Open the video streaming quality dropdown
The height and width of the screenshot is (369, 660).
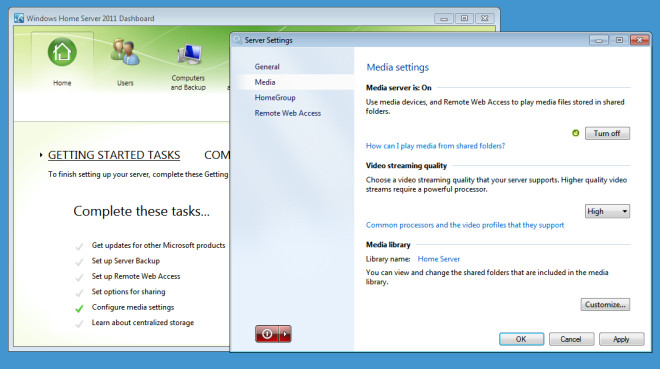click(x=607, y=211)
